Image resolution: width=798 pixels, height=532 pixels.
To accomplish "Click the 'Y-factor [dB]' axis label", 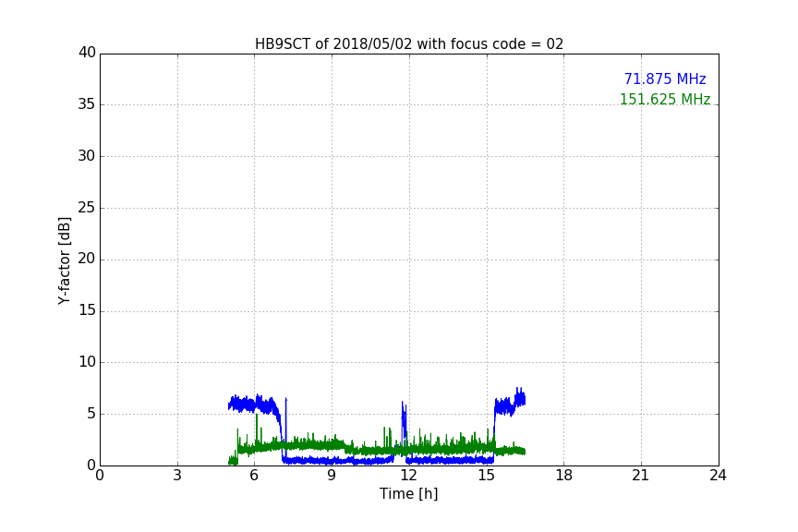I will [x=64, y=260].
